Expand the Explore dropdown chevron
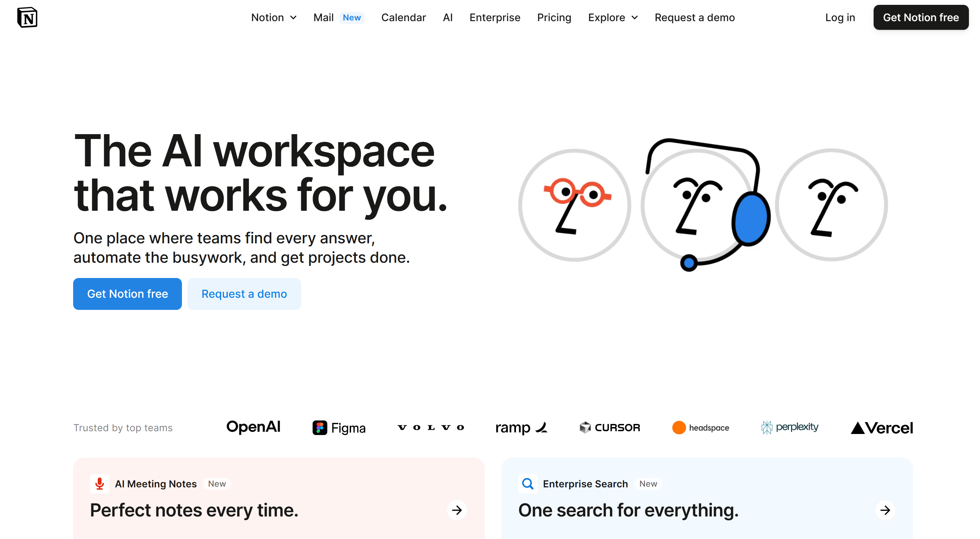 pos(635,18)
